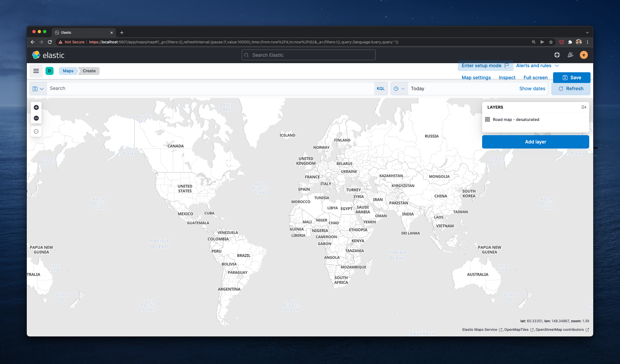Select Map settings menu option
620x364 pixels.
point(476,78)
